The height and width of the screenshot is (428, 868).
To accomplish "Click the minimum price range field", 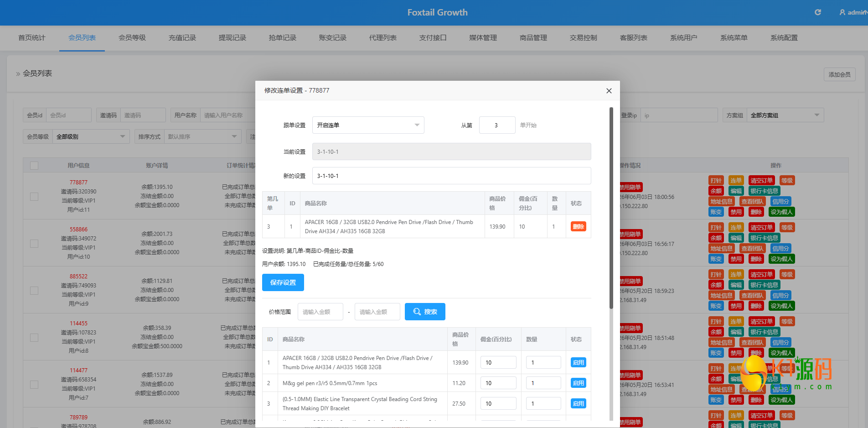I will coord(320,312).
